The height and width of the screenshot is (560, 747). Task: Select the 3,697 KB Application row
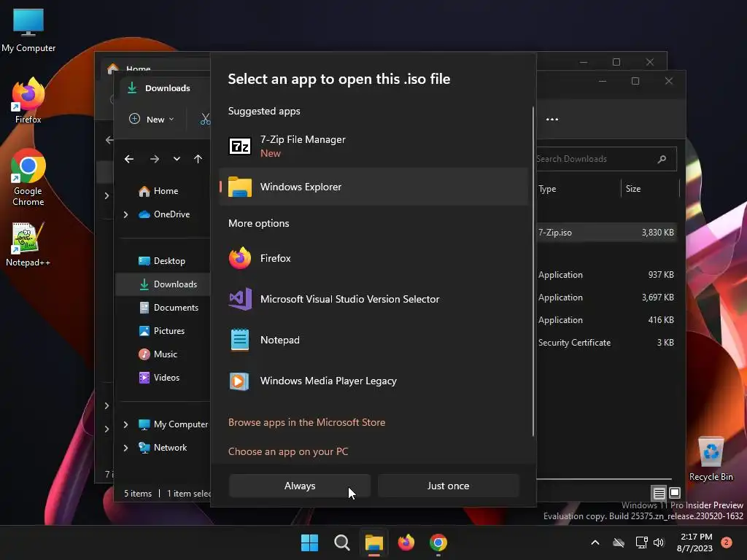tap(606, 297)
